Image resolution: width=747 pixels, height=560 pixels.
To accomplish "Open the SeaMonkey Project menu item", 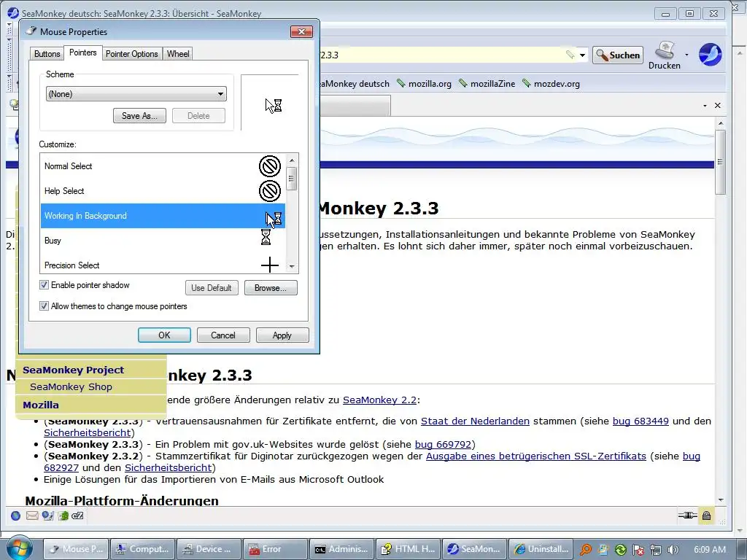I will [74, 370].
